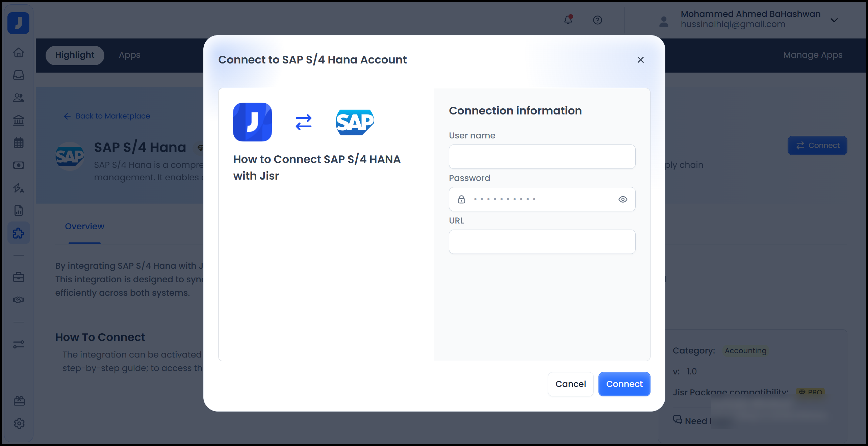Click the home icon in sidebar
Screen dimensions: 868x446
pyautogui.click(x=19, y=53)
